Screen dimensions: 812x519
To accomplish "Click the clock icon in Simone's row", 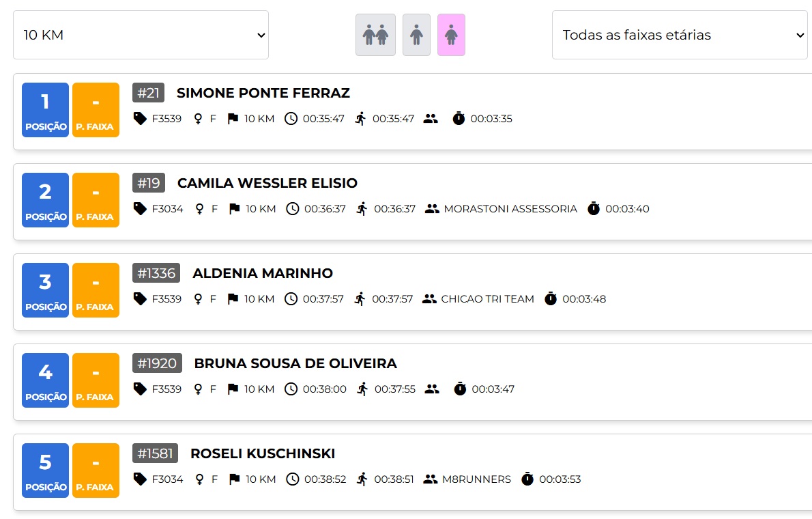I will [x=291, y=119].
